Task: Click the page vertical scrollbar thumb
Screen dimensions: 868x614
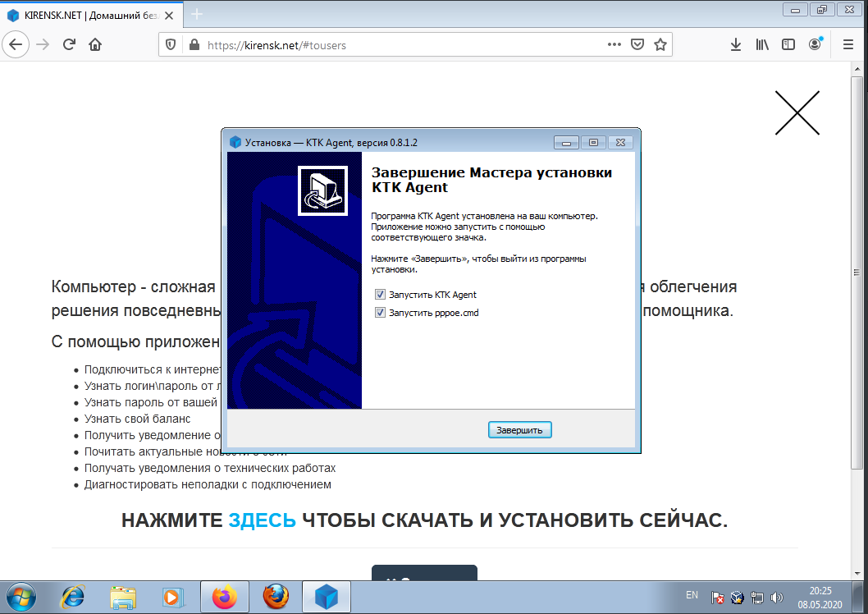Action: [x=857, y=273]
